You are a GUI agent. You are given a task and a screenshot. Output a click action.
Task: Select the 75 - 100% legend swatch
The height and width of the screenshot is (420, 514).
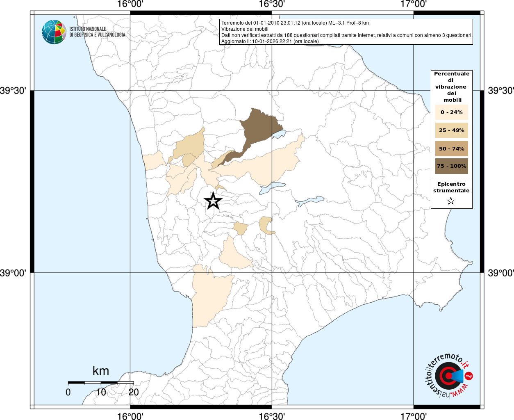point(452,166)
